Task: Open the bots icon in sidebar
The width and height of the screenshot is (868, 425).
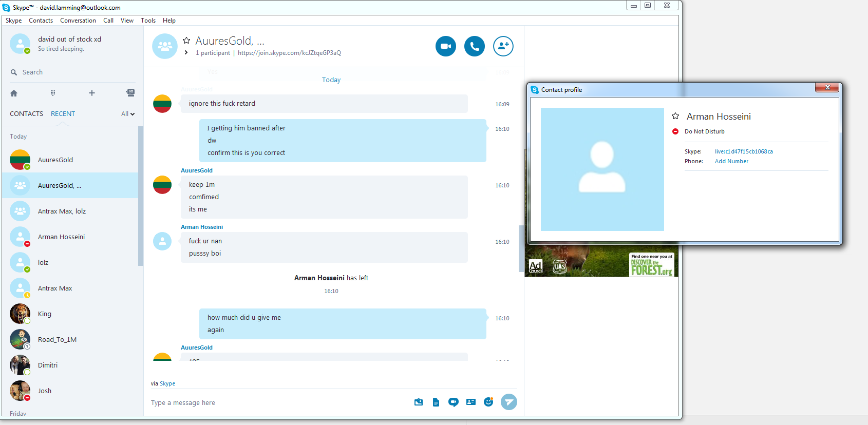Action: pos(130,93)
